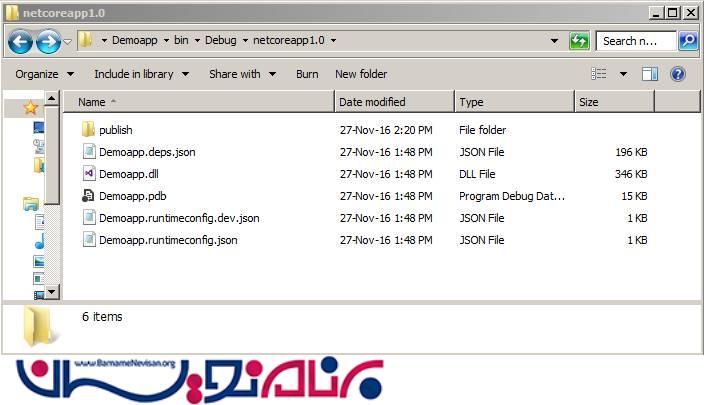Click the New folder button

click(361, 74)
